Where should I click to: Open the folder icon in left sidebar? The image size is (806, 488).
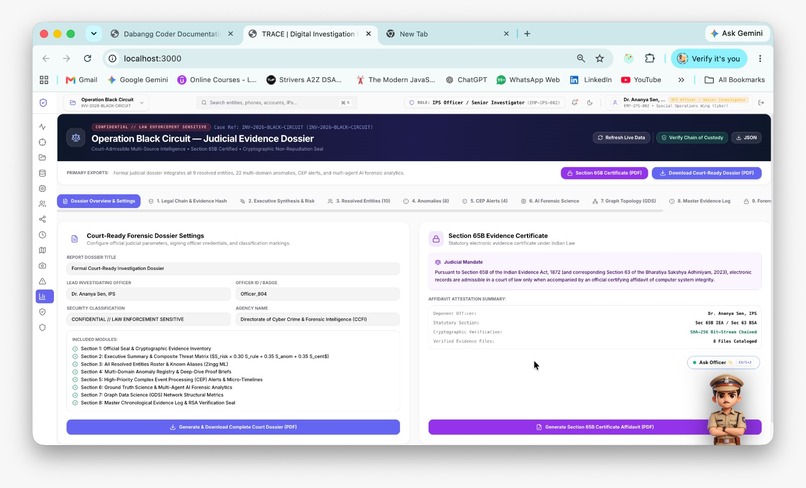tap(43, 157)
